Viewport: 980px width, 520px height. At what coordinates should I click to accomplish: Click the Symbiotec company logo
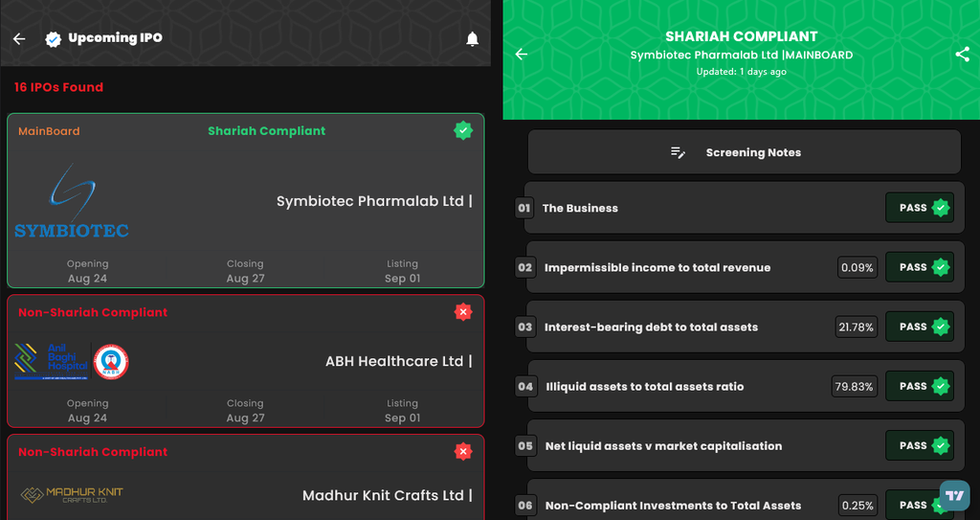(71, 201)
